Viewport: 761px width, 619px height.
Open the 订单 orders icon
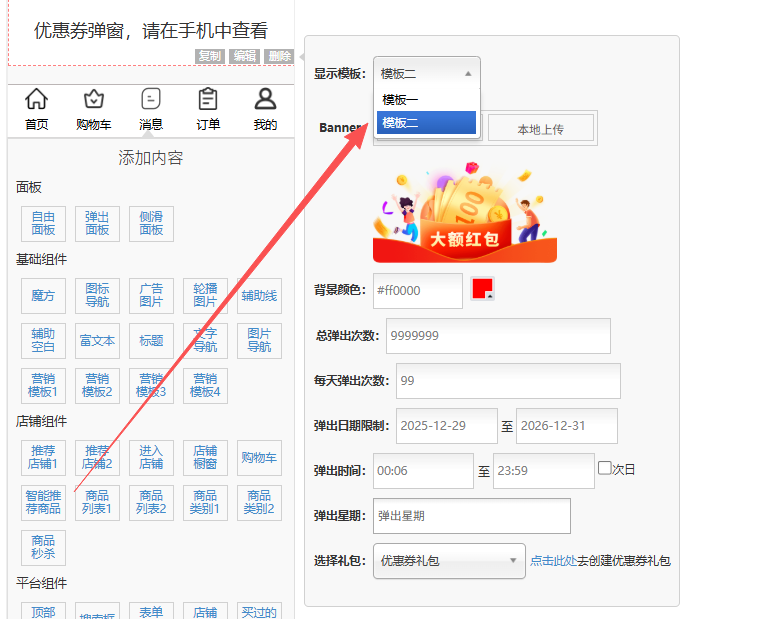click(208, 100)
